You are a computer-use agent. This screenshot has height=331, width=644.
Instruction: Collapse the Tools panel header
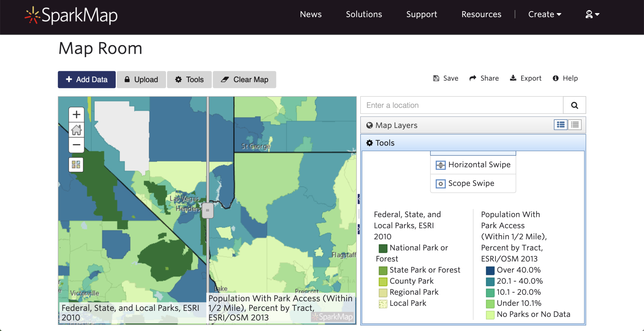pyautogui.click(x=385, y=143)
